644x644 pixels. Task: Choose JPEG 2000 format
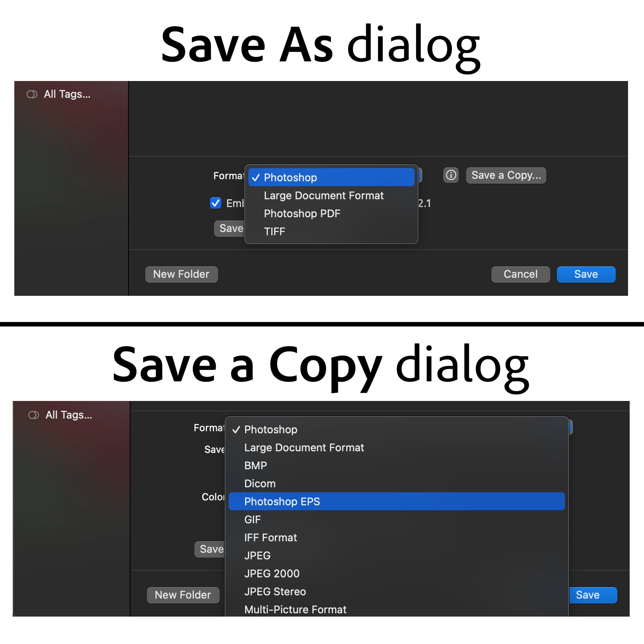tap(397, 574)
